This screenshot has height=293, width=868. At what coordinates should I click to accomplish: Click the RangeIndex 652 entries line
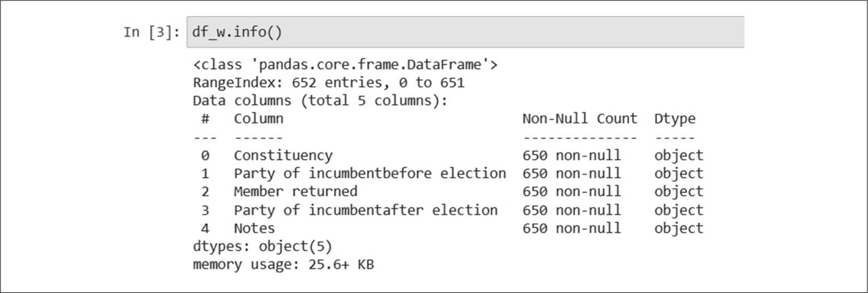tap(328, 83)
